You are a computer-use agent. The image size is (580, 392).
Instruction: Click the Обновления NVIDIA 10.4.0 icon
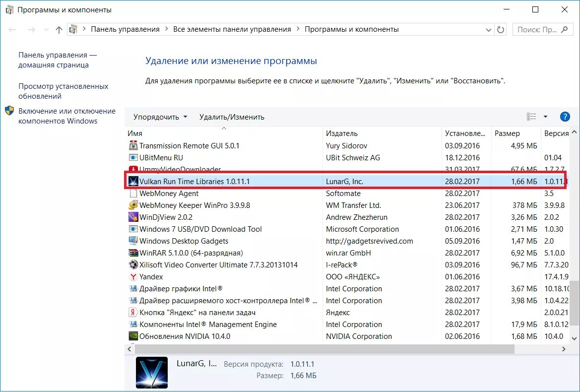[x=133, y=336]
